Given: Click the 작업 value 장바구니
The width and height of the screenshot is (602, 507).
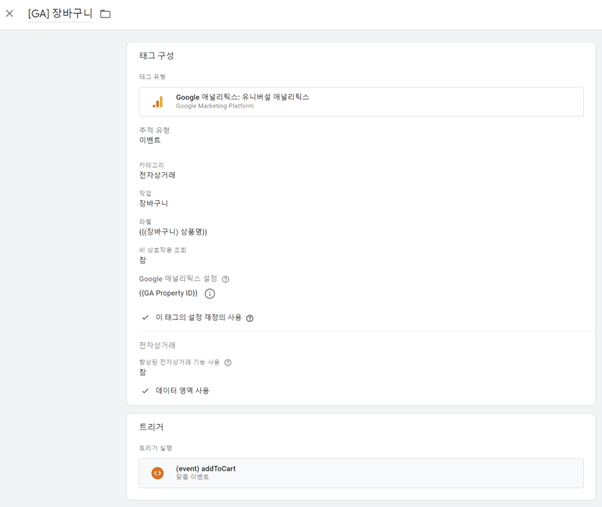Looking at the screenshot, I should click(154, 203).
